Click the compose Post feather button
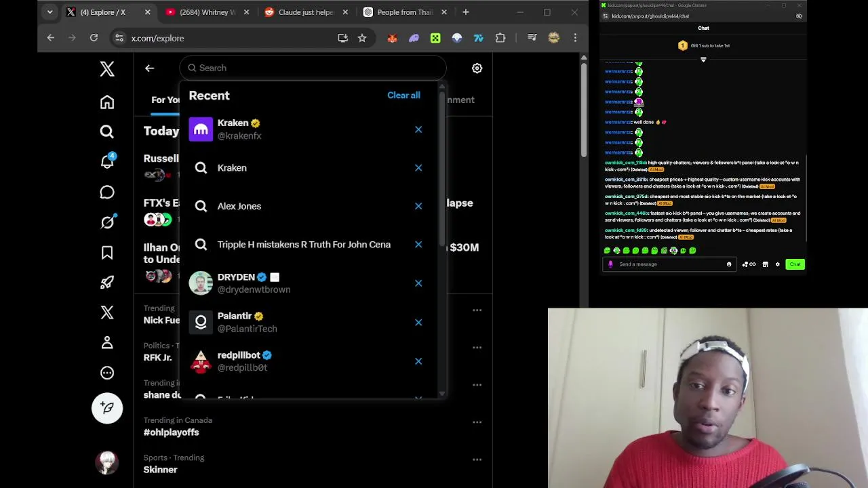The width and height of the screenshot is (868, 488). 107,408
